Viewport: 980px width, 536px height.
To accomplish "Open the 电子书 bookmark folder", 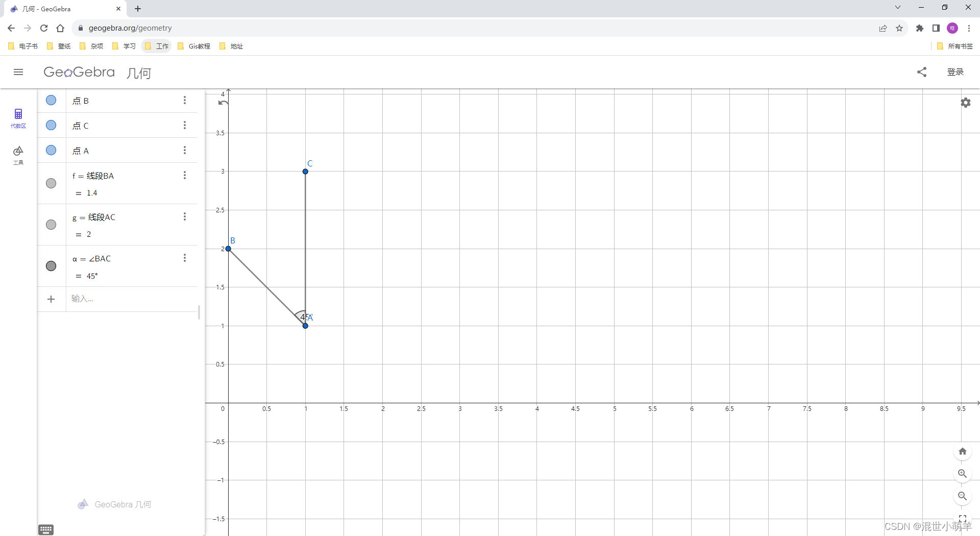I will tap(23, 46).
